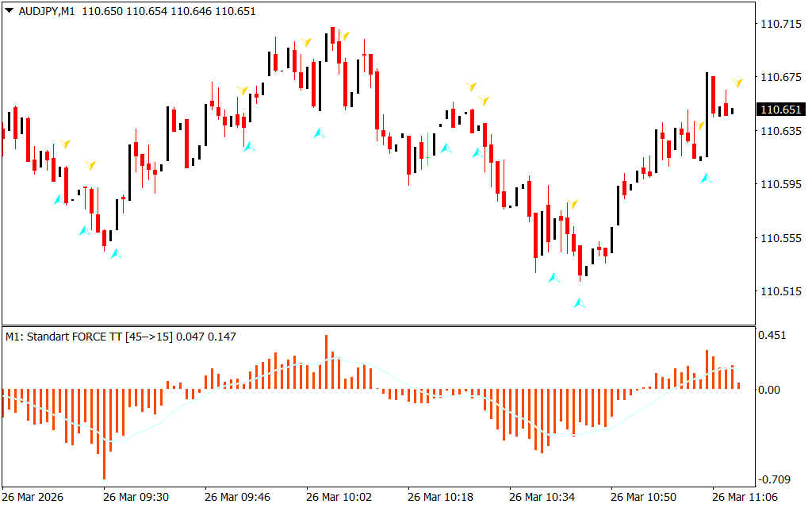The height and width of the screenshot is (508, 812).
Task: Click the 26 Mar 10:02 time label
Action: click(339, 496)
